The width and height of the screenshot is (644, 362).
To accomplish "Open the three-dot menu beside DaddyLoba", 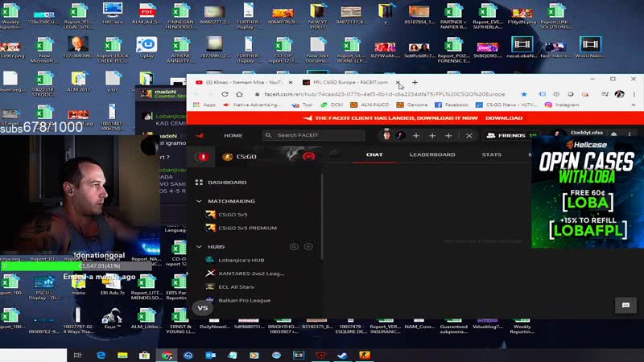I will tap(630, 134).
